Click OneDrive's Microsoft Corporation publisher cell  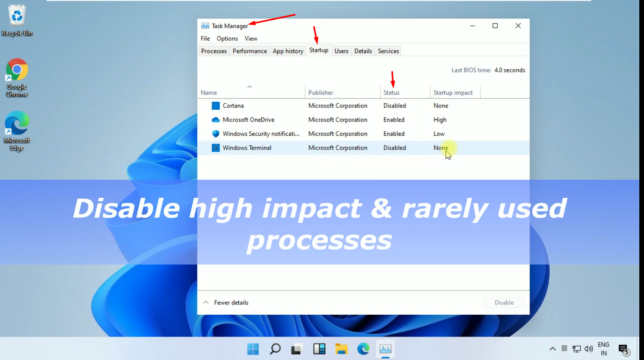(x=338, y=120)
